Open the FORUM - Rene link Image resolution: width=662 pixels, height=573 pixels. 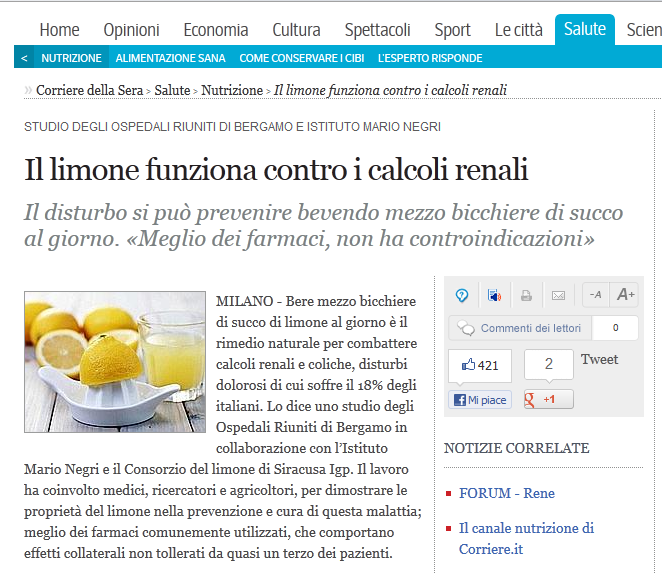(x=507, y=493)
